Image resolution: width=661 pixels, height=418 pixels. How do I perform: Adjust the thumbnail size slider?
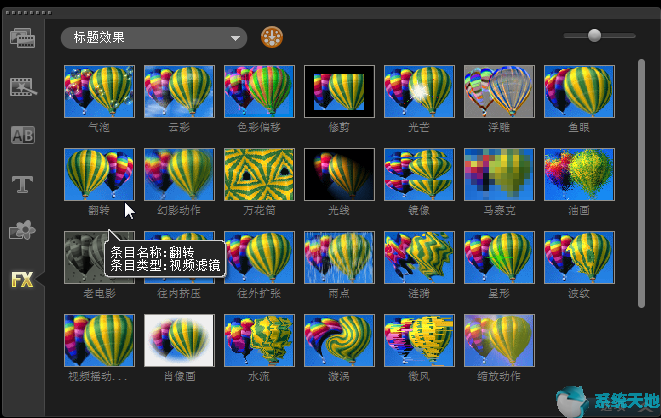coord(599,36)
